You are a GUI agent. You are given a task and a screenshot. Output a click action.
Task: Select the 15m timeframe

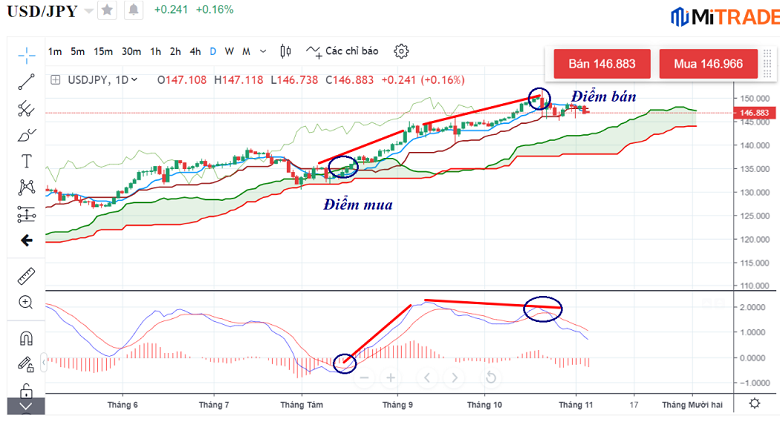(103, 51)
